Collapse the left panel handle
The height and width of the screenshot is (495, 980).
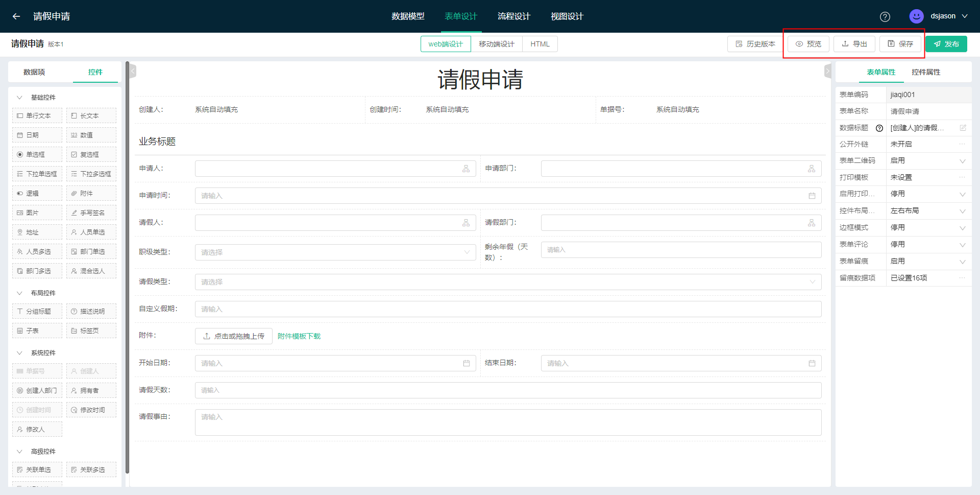[133, 71]
